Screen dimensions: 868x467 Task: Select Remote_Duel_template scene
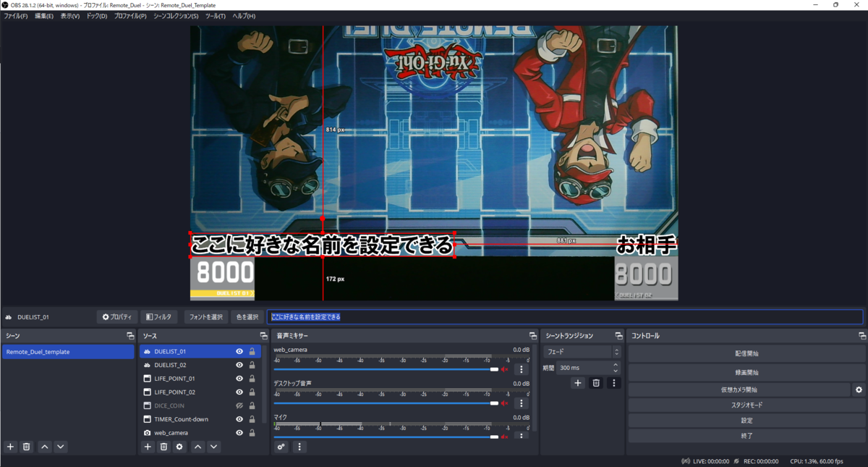(68, 352)
